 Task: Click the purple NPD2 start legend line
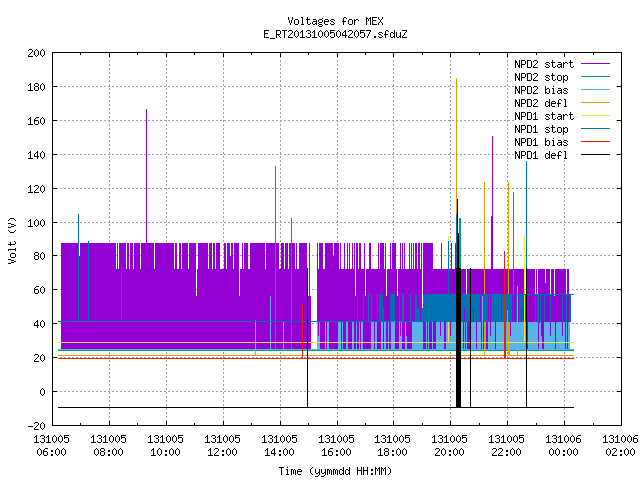[595, 64]
